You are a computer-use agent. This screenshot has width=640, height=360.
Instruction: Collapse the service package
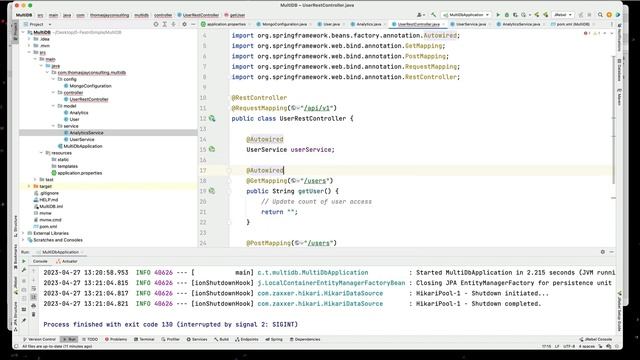point(53,126)
